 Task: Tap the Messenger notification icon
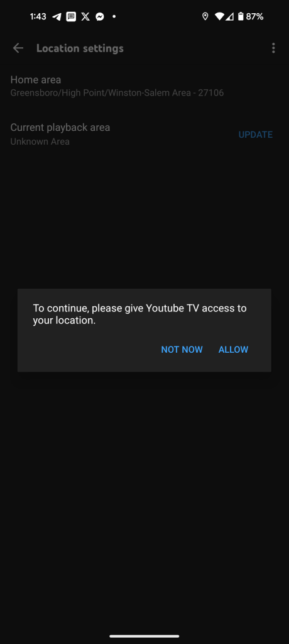click(99, 17)
